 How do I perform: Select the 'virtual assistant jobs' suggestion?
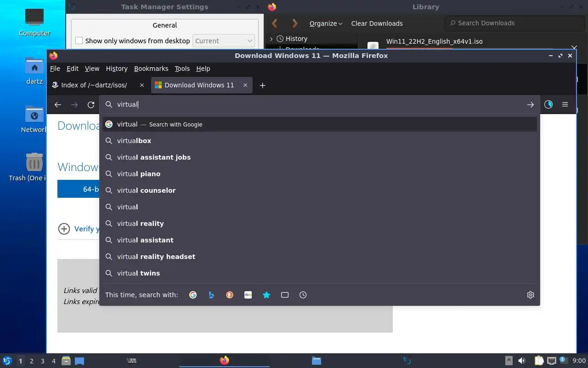click(x=319, y=157)
